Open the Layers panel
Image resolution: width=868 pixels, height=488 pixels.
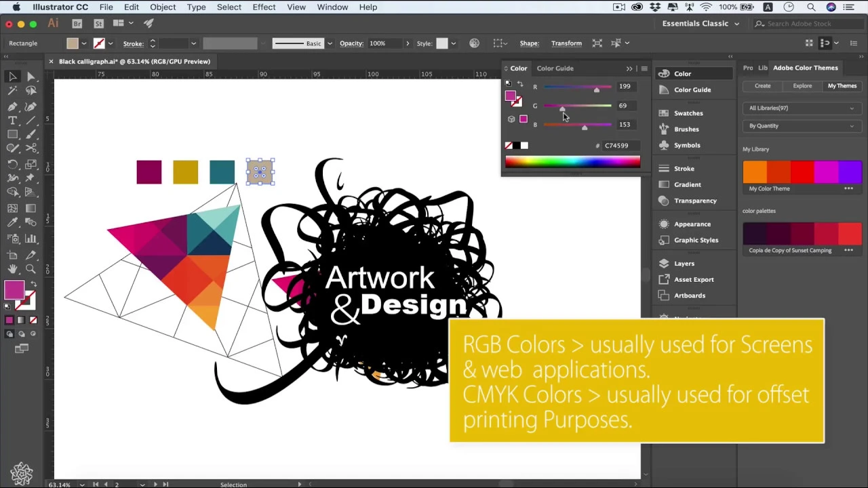click(684, 264)
